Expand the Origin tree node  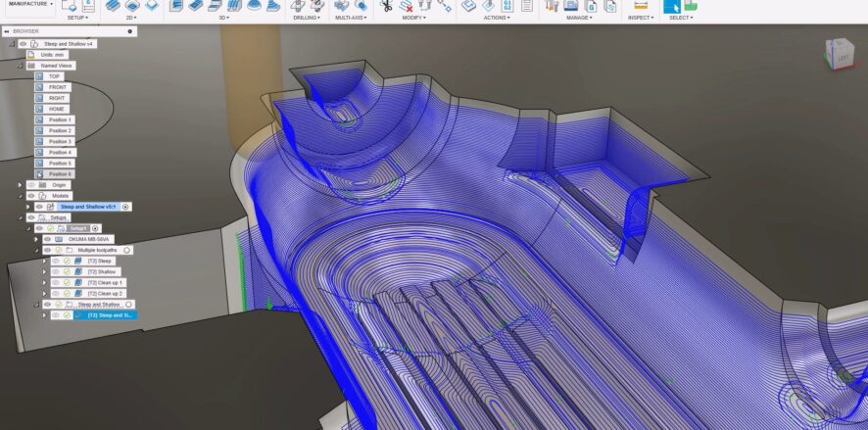coord(20,185)
